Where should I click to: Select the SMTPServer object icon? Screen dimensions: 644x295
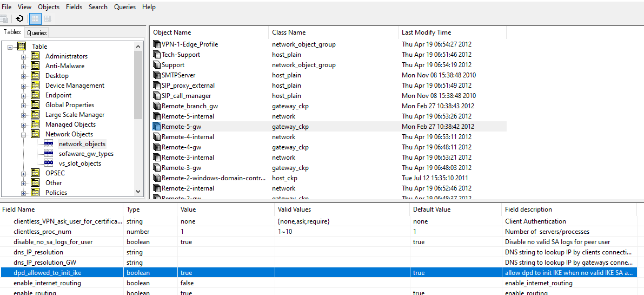157,75
